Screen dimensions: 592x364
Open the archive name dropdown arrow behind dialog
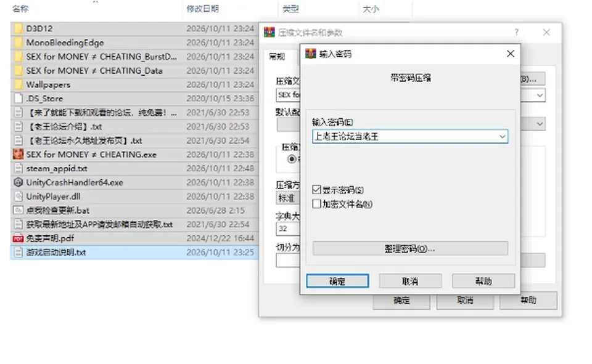540,95
